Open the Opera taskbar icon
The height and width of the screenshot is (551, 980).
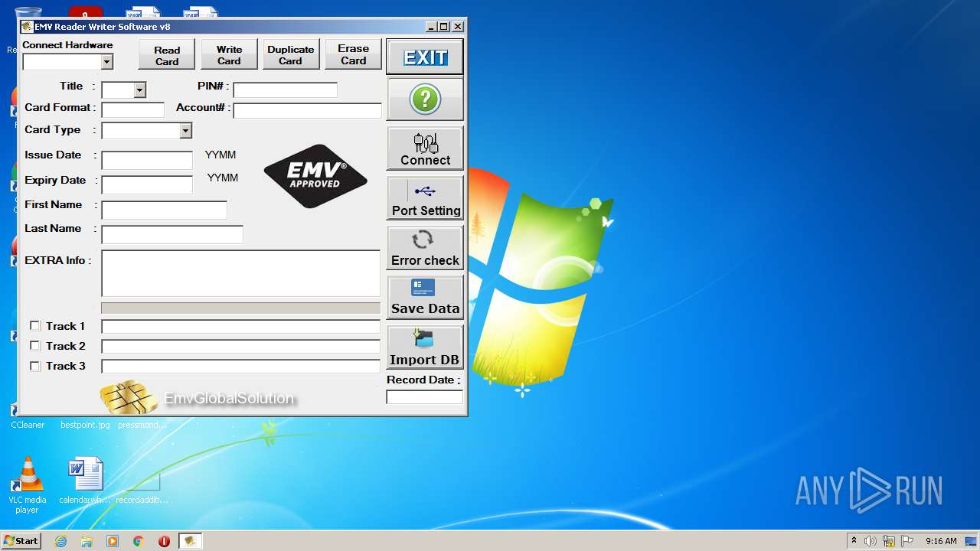tap(164, 541)
